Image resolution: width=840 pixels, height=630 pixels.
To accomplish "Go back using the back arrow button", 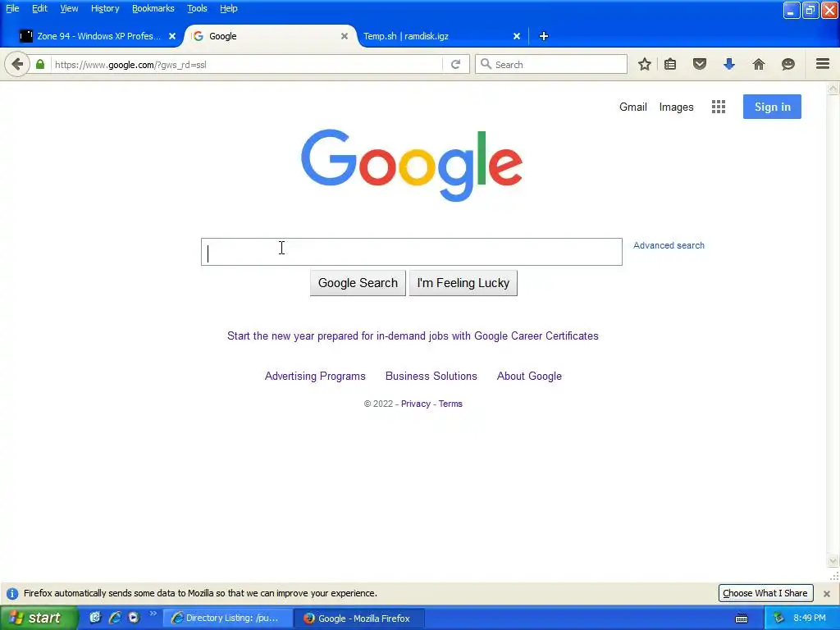I will point(17,64).
